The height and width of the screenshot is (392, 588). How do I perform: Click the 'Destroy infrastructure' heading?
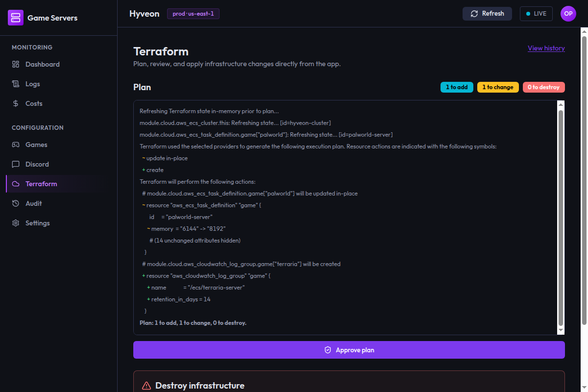click(x=200, y=386)
